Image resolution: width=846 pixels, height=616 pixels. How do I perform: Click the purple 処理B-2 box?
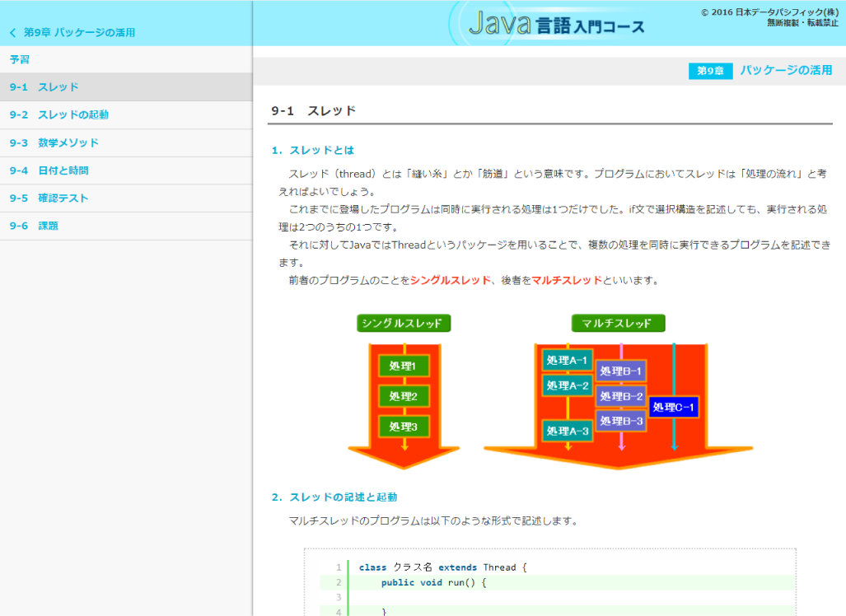click(621, 397)
